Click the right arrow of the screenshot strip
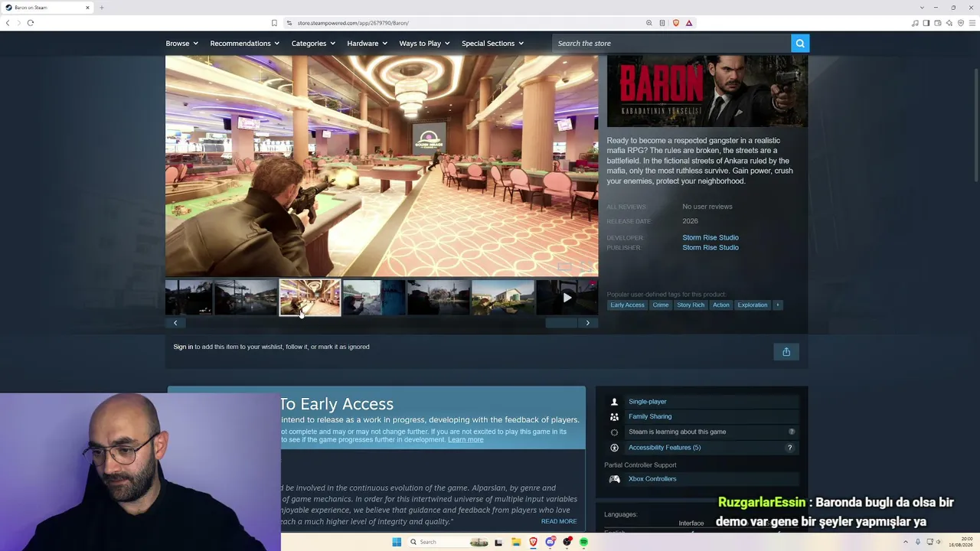The height and width of the screenshot is (551, 980). [x=588, y=323]
